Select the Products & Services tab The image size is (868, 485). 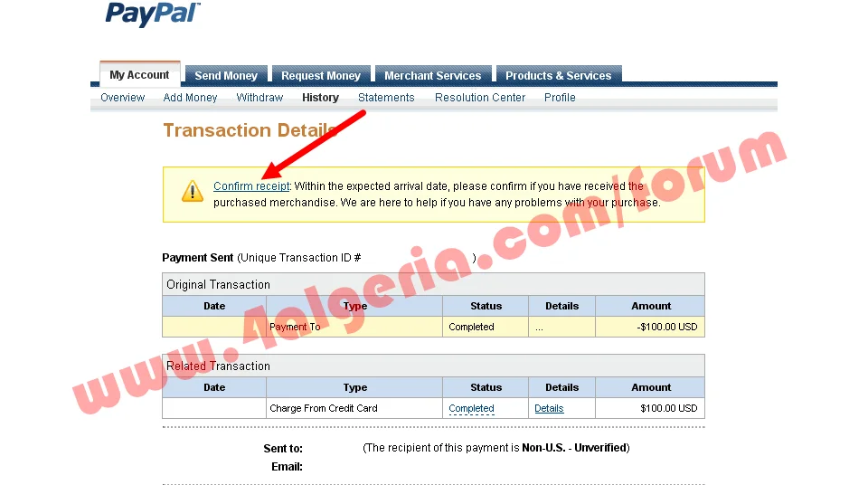click(x=558, y=76)
